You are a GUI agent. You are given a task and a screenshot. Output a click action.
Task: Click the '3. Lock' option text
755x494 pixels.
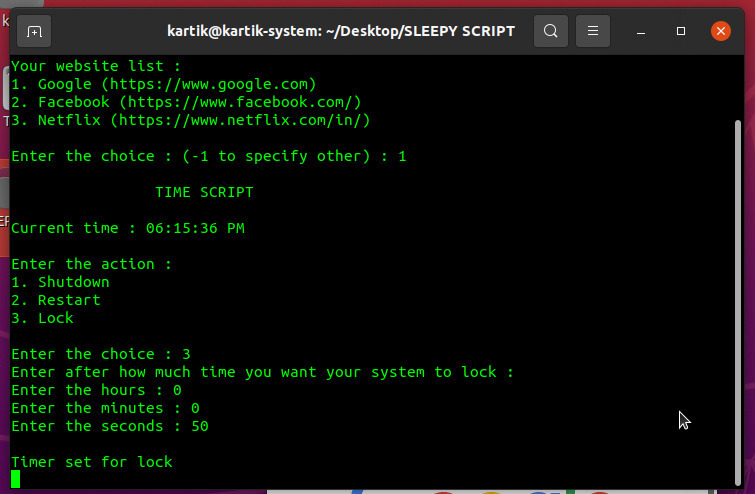pos(42,318)
